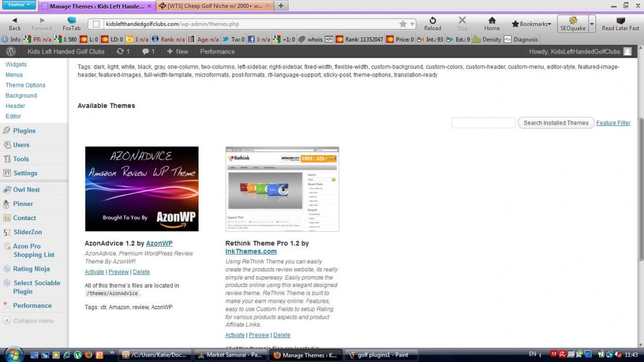Screen dimensions: 644x362
Task: Open the Menus submenu link
Action: tap(14, 75)
